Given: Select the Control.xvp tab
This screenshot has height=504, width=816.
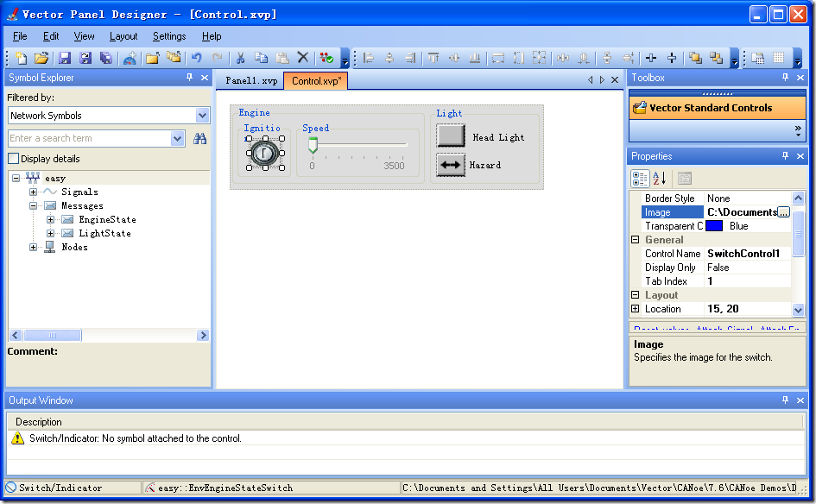Looking at the screenshot, I should pos(316,80).
